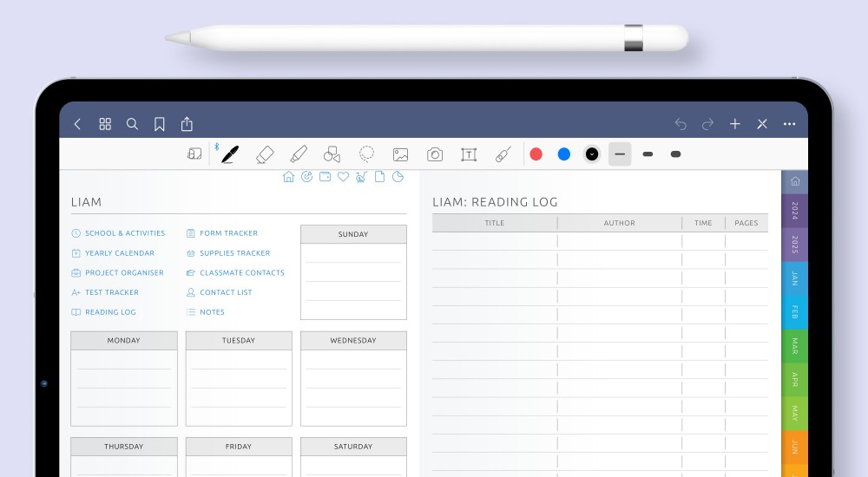Open the search magnifier
The image size is (868, 477).
coord(132,124)
